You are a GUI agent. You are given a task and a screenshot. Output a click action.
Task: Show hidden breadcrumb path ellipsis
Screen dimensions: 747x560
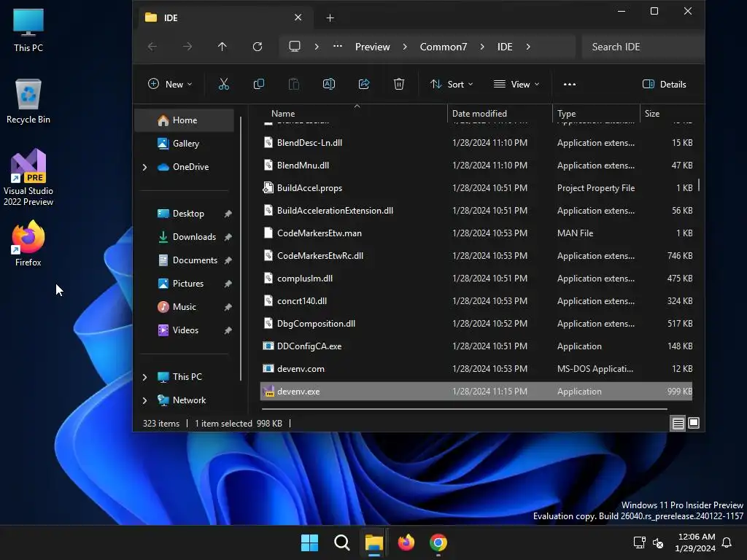point(338,47)
